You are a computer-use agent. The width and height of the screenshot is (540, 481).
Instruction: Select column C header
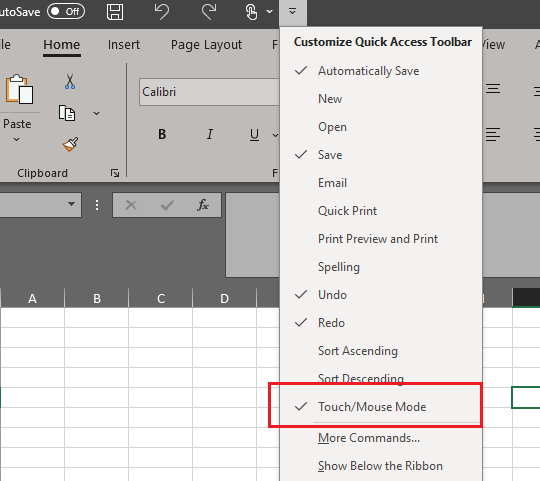(161, 298)
